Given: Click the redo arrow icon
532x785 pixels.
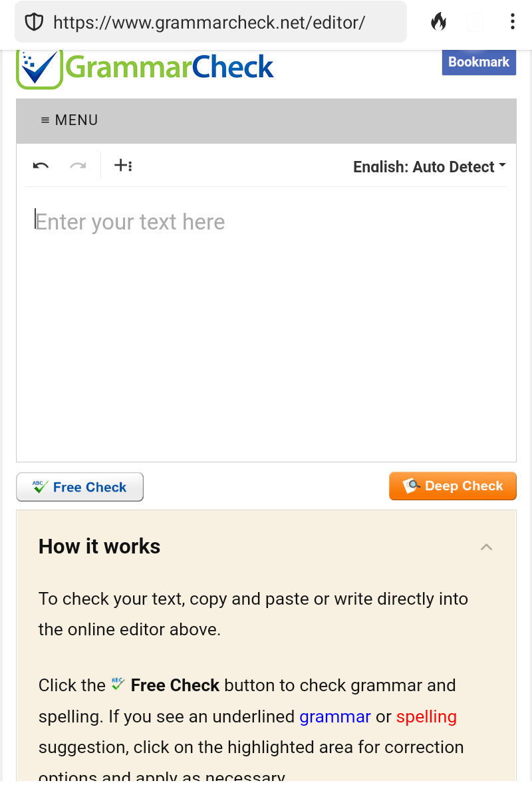Looking at the screenshot, I should click(78, 166).
